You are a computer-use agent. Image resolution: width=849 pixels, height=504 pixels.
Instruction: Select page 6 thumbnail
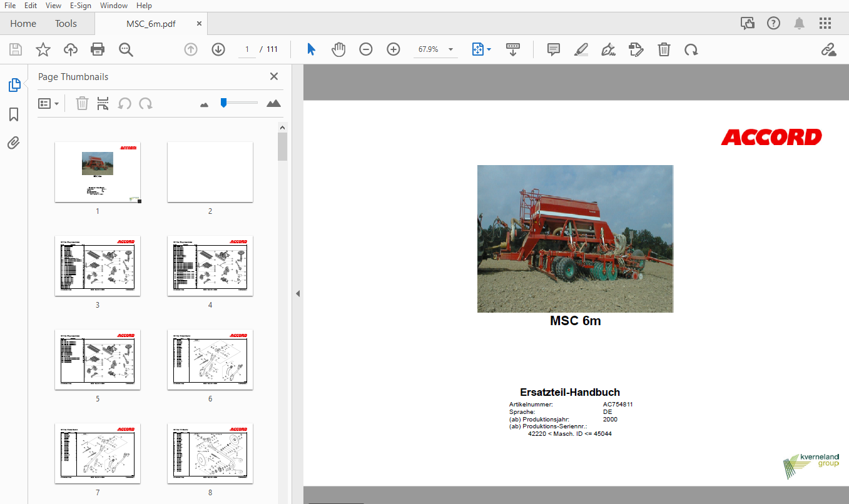(210, 360)
